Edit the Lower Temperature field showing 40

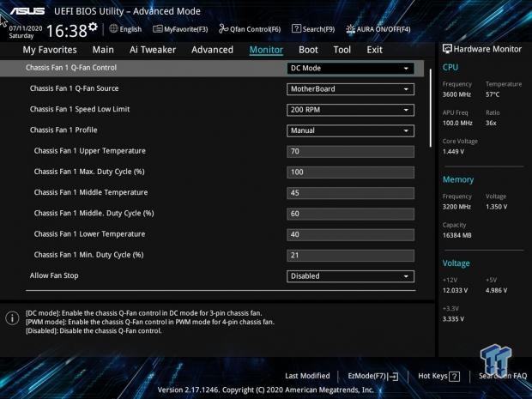click(350, 234)
